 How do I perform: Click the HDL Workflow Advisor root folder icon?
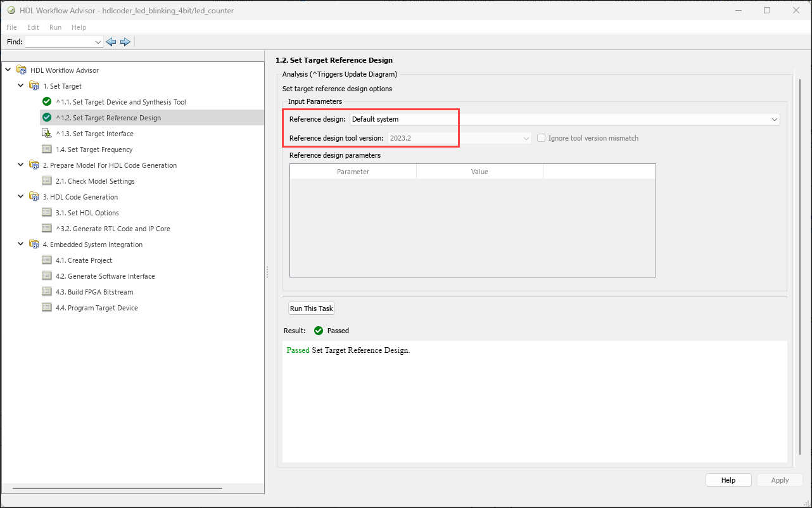pos(22,70)
